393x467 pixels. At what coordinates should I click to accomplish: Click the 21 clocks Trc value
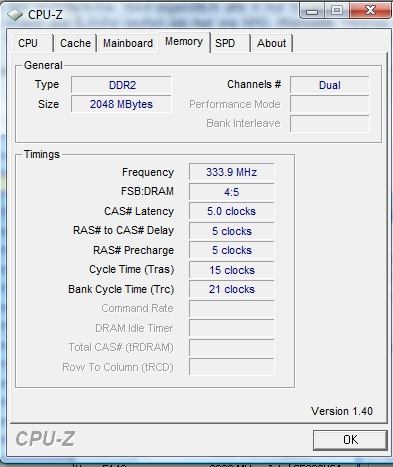tap(231, 289)
